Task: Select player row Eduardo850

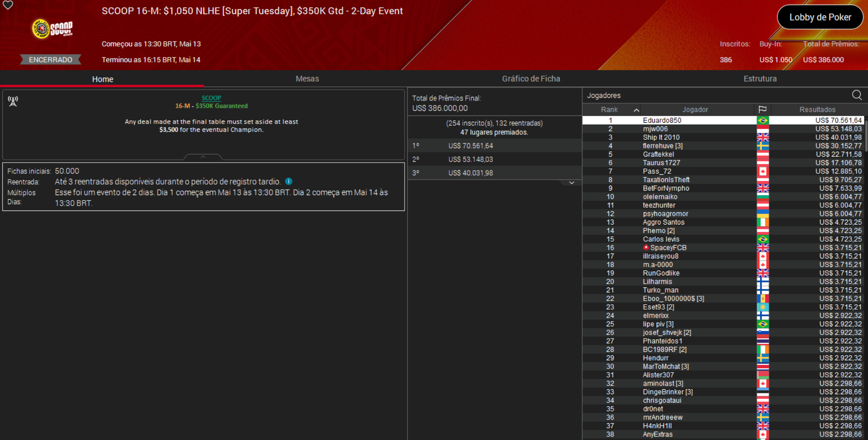Action: point(723,120)
